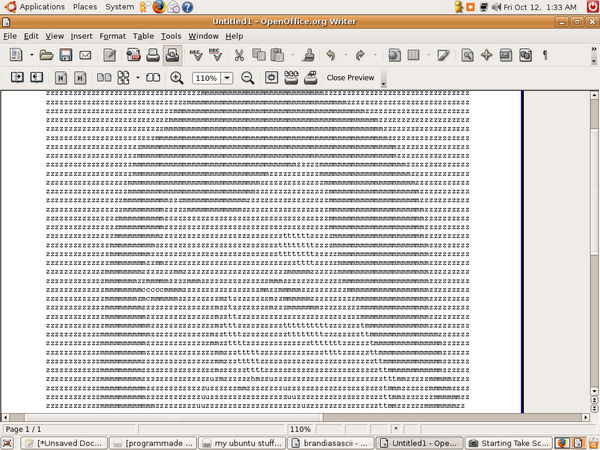Viewport: 600px width, 450px height.
Task: Click the Edit File icon
Action: [x=109, y=55]
